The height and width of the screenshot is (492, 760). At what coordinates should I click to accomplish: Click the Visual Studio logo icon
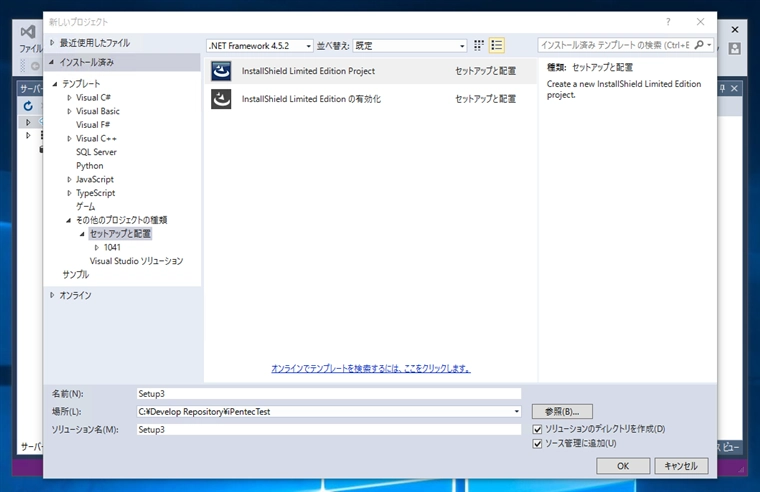tap(28, 32)
